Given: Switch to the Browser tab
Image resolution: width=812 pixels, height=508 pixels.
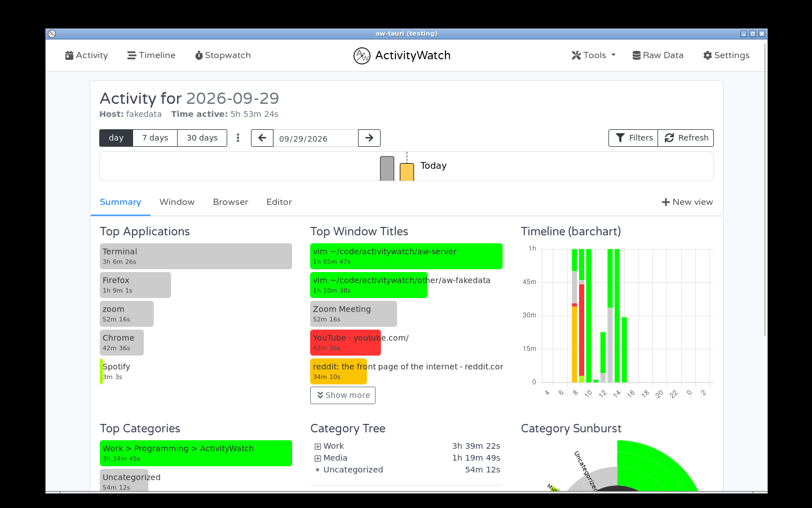Looking at the screenshot, I should pyautogui.click(x=231, y=202).
